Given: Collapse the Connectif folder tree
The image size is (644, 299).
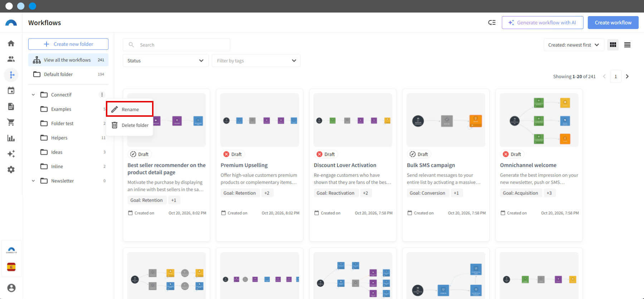Looking at the screenshot, I should pyautogui.click(x=33, y=95).
